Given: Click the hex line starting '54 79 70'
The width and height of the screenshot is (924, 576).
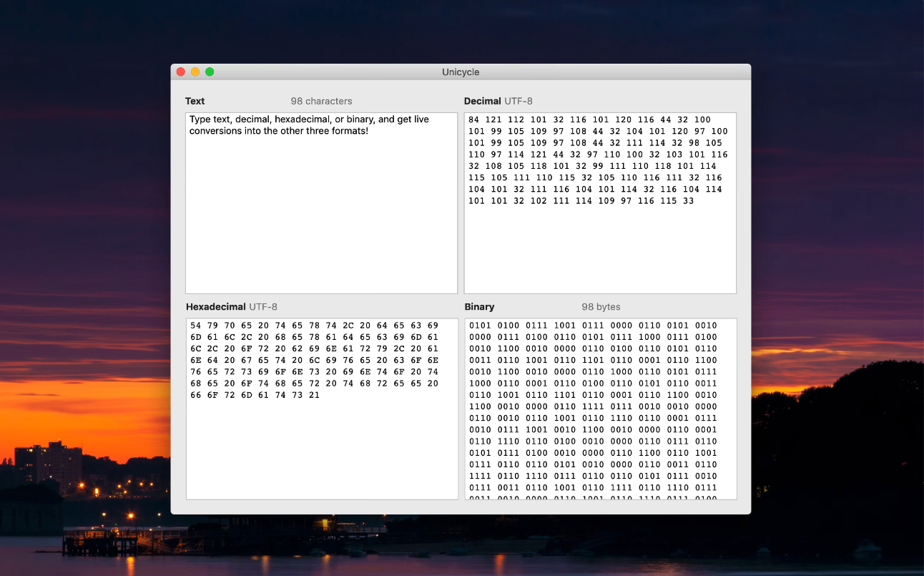Looking at the screenshot, I should point(314,326).
